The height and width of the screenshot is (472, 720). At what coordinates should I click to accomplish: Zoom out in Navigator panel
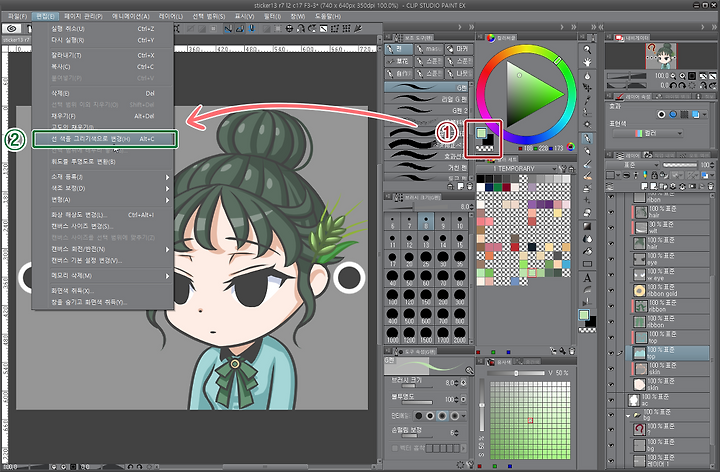tap(674, 76)
